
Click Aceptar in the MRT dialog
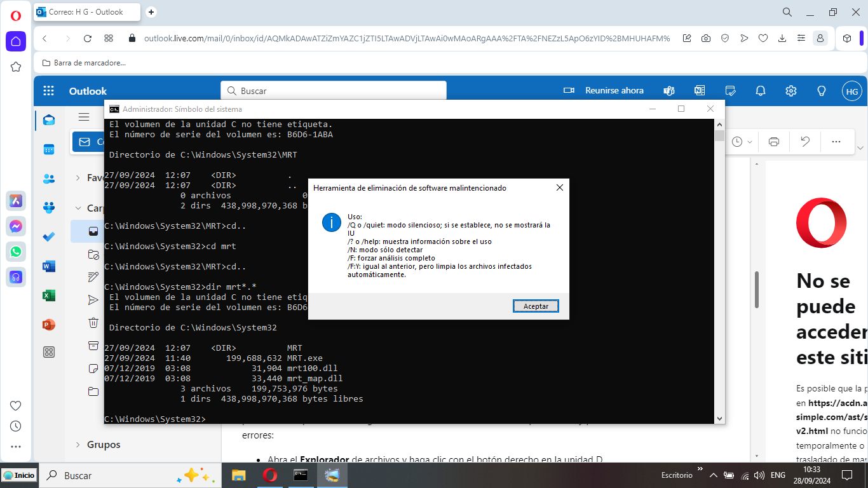tap(535, 306)
